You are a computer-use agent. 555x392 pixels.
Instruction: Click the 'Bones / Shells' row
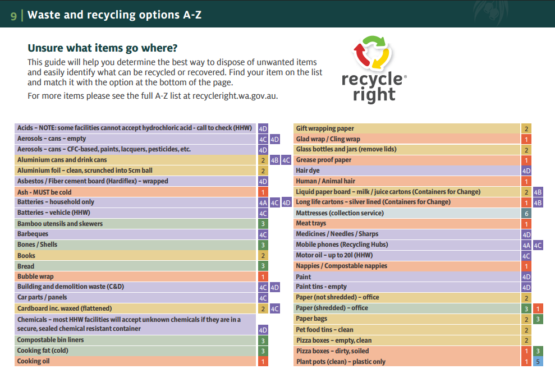(x=135, y=245)
